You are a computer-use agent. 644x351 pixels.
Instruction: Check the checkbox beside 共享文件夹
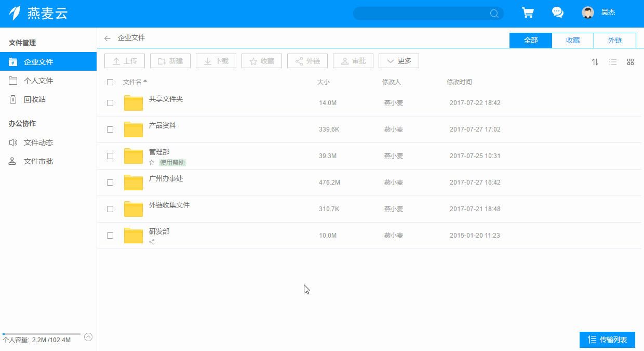click(x=110, y=102)
